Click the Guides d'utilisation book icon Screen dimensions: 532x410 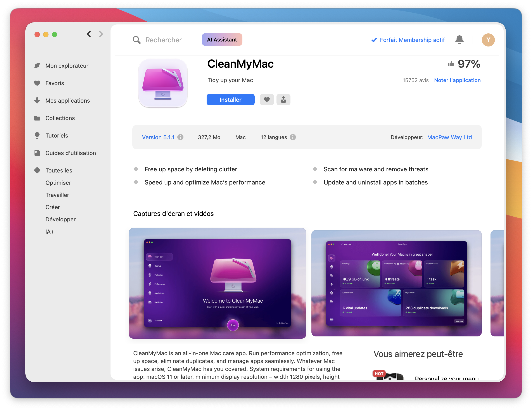tap(37, 153)
